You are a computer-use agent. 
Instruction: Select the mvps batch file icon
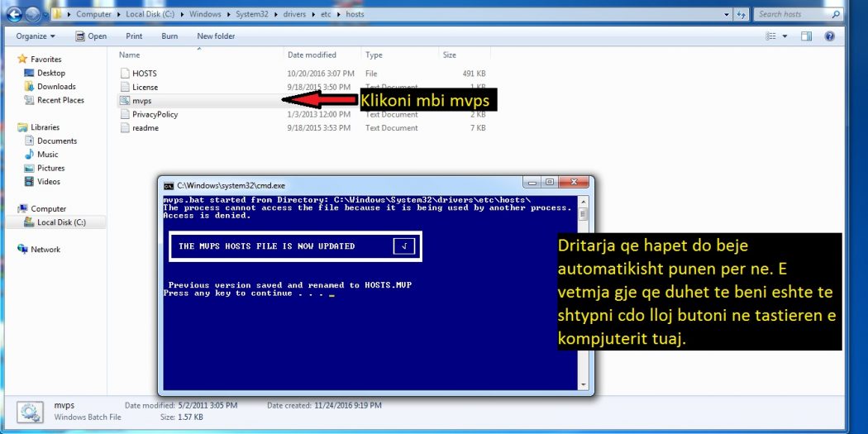coord(125,101)
